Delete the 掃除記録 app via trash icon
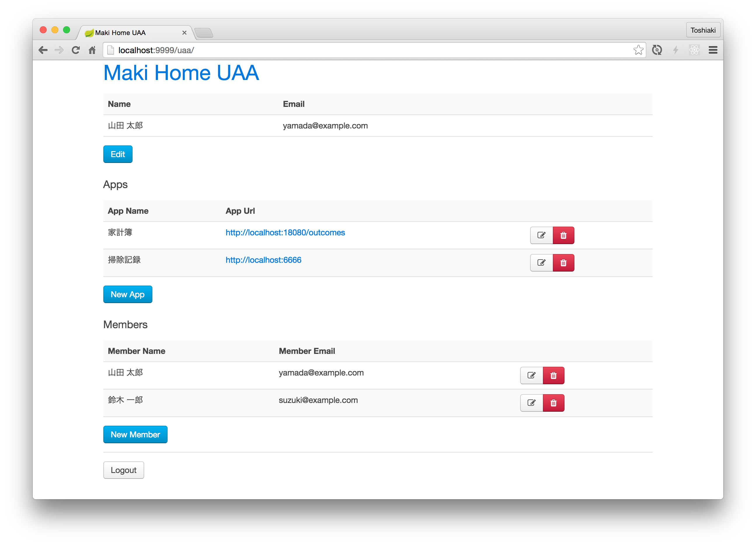Image resolution: width=756 pixels, height=546 pixels. [x=563, y=263]
